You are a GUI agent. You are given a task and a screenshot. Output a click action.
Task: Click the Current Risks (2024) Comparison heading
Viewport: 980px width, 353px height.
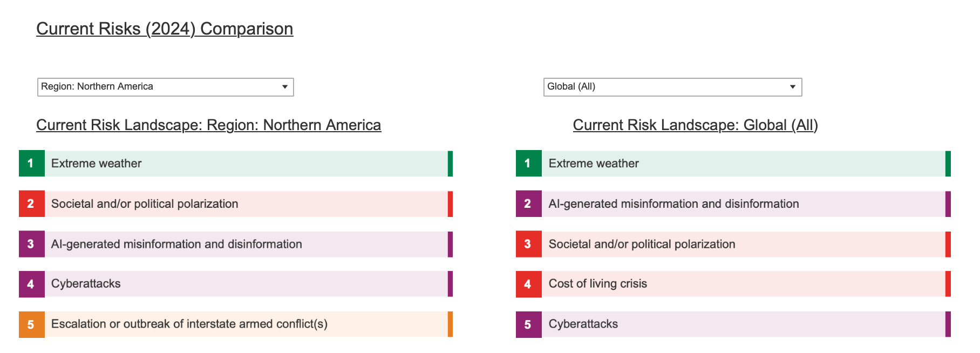click(x=165, y=29)
